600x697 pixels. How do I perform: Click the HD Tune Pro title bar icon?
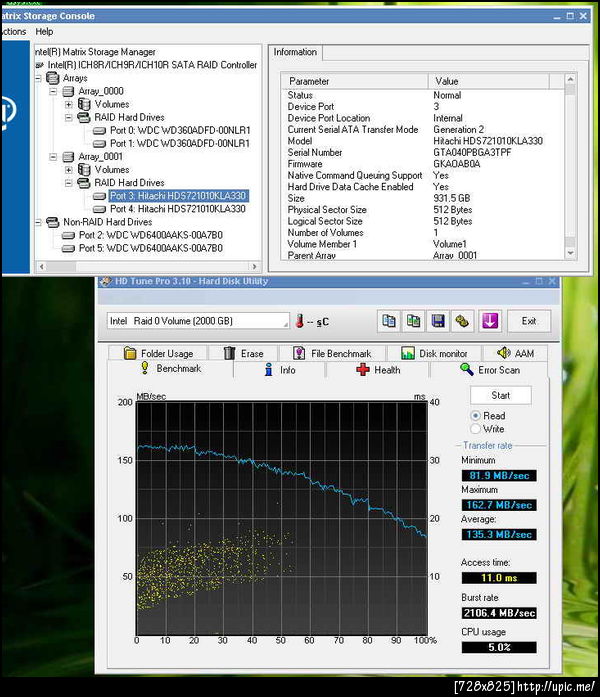pos(105,281)
